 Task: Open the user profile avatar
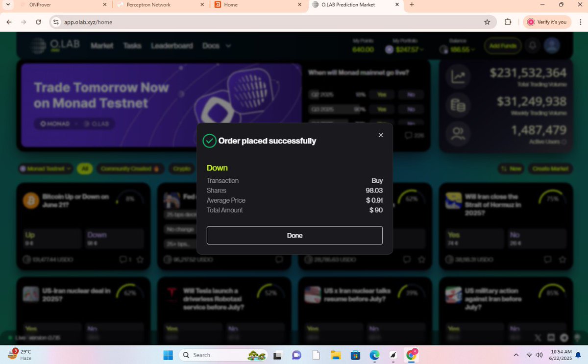pyautogui.click(x=552, y=46)
